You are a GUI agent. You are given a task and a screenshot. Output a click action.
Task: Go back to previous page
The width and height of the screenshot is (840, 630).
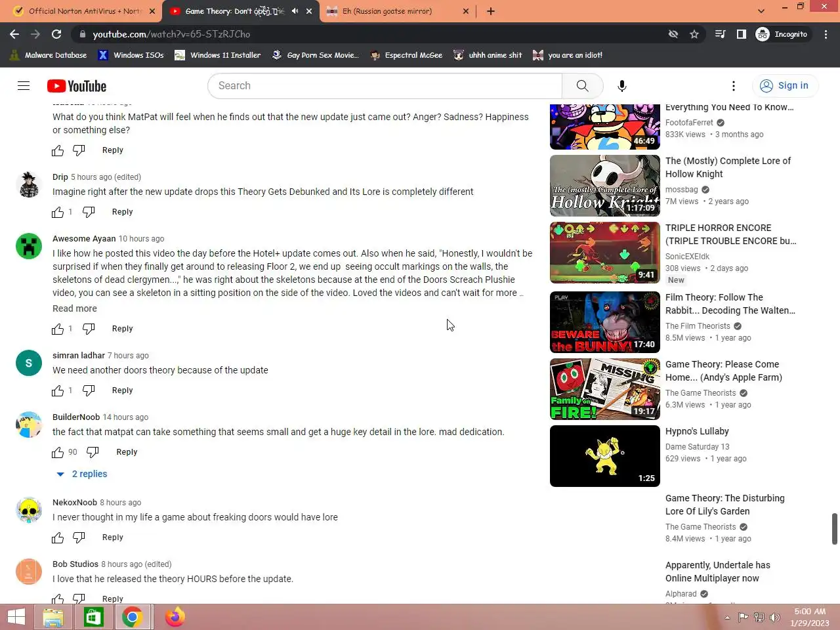click(x=14, y=34)
